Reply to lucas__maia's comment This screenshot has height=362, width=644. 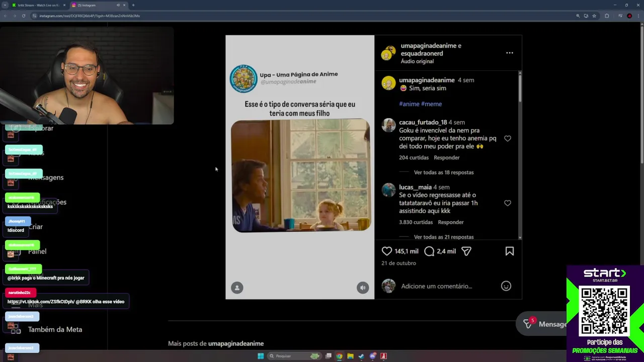(x=451, y=222)
